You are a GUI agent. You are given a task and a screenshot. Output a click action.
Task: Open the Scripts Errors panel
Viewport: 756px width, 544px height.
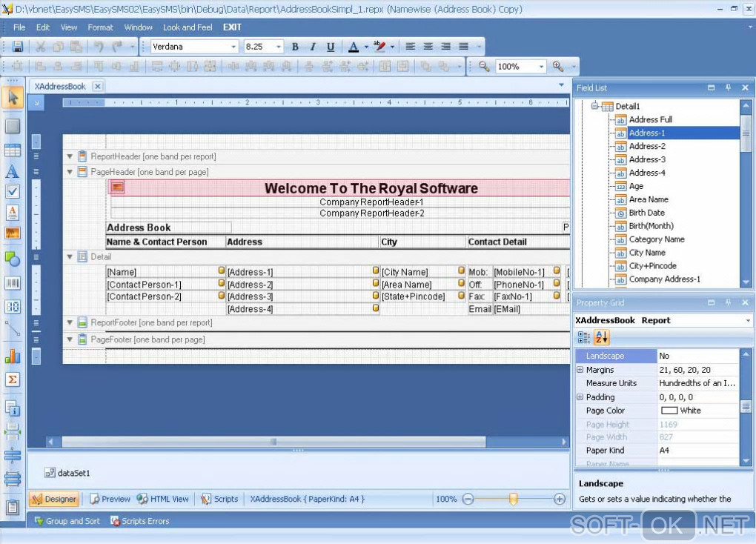140,521
